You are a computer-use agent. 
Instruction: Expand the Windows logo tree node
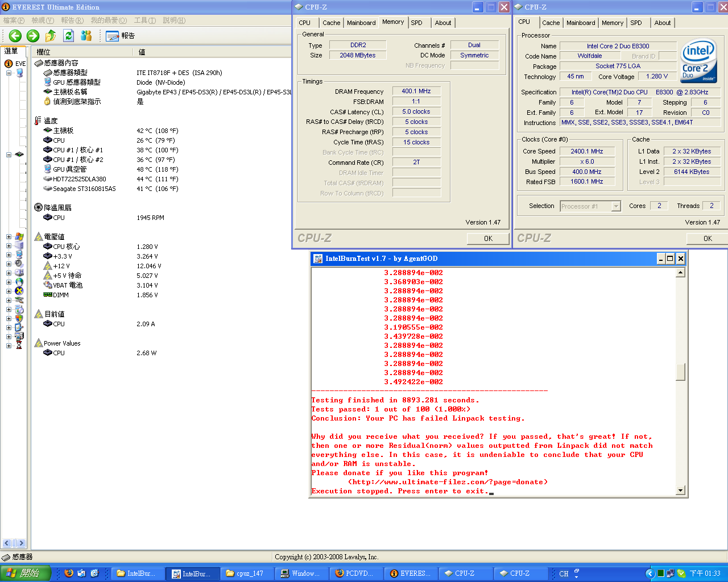9,236
